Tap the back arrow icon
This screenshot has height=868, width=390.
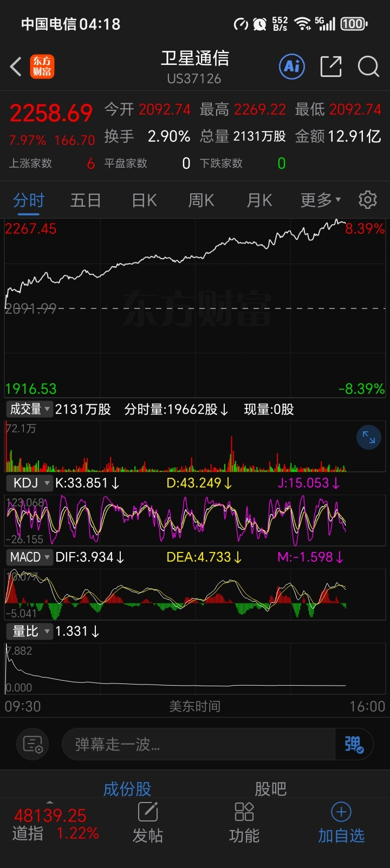16,67
